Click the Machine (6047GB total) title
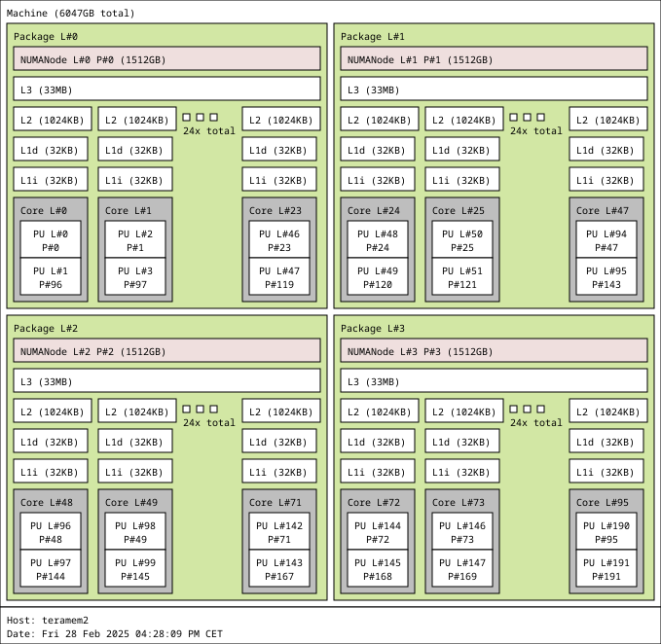Screen dimensions: 661x644 click(71, 14)
